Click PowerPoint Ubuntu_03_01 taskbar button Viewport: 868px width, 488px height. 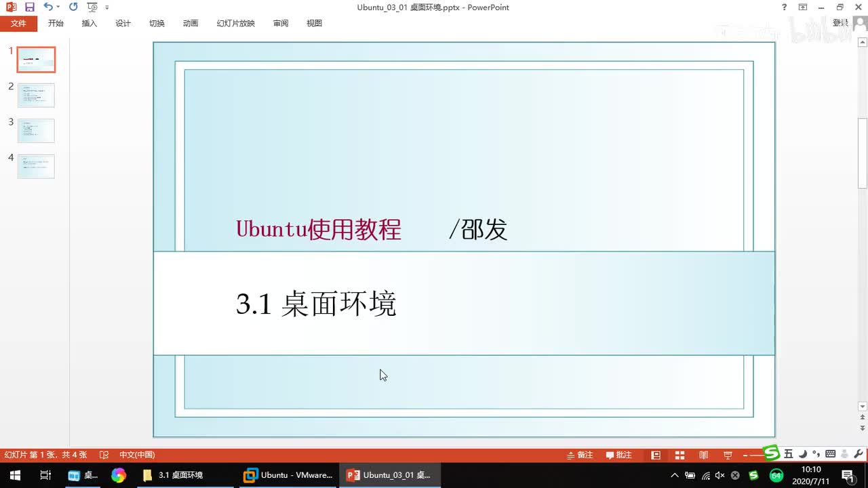click(389, 475)
